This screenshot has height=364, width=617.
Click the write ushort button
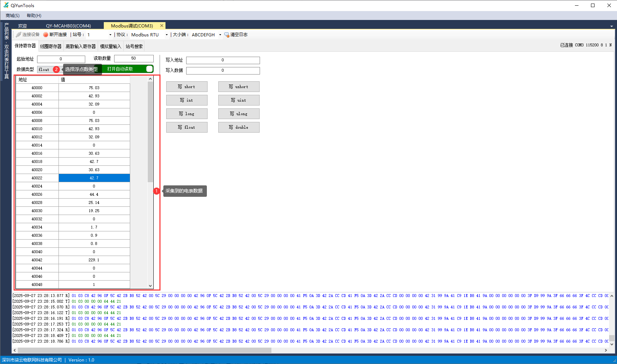(239, 87)
